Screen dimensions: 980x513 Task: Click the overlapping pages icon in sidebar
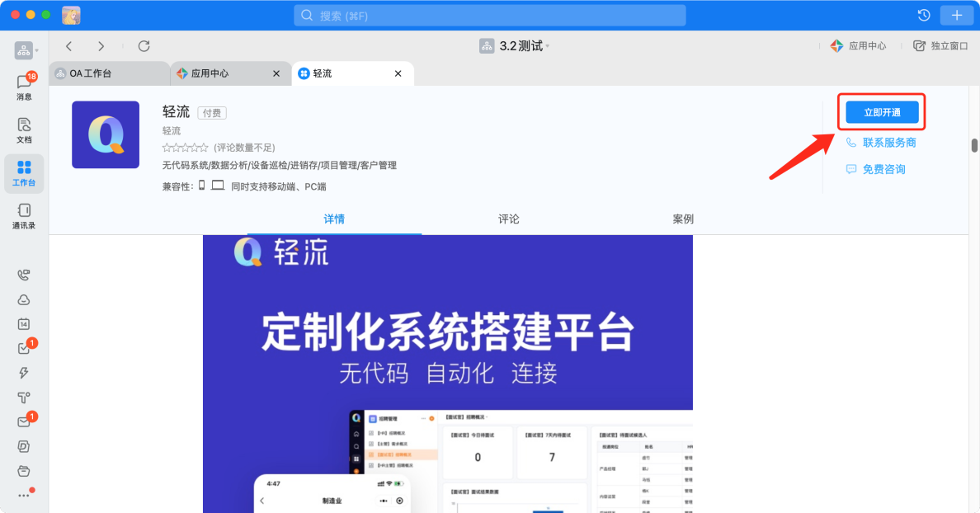[x=24, y=446]
